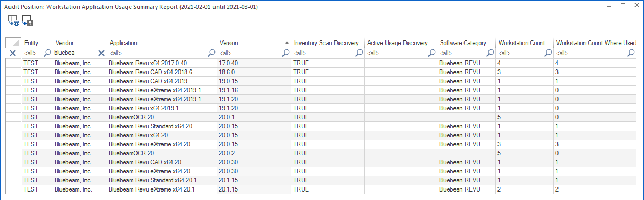Viewport: 644px width, 200px height.
Task: Export the grid to web format icon
Action: coord(13,21)
